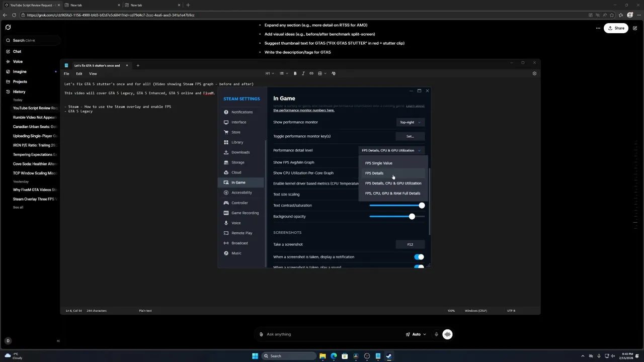644x362 pixels.
Task: Attach file with Grok paperclip icon
Action: point(261,334)
